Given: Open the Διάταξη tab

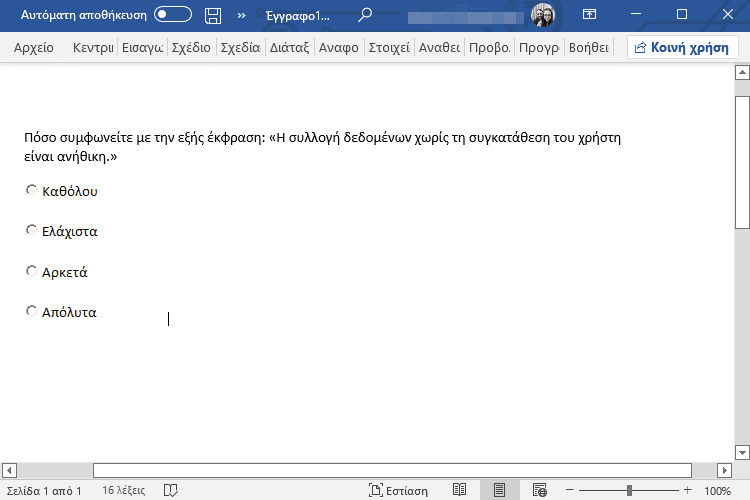Looking at the screenshot, I should [289, 47].
